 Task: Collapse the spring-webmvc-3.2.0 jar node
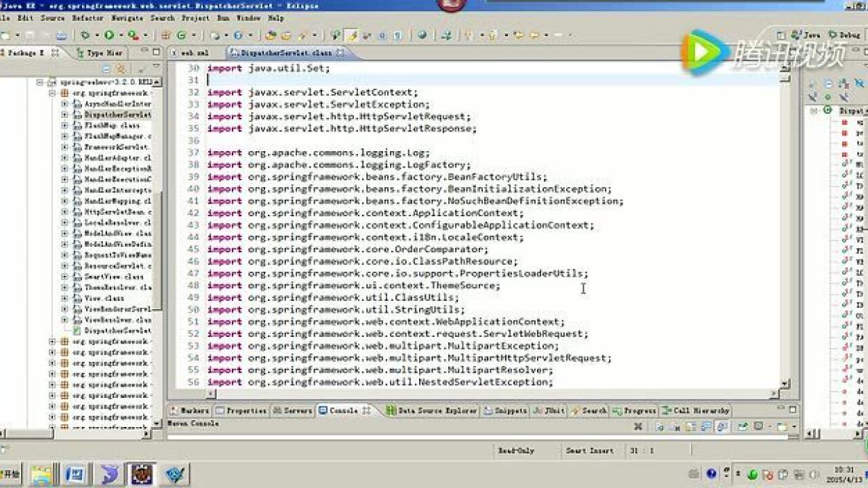pos(40,82)
